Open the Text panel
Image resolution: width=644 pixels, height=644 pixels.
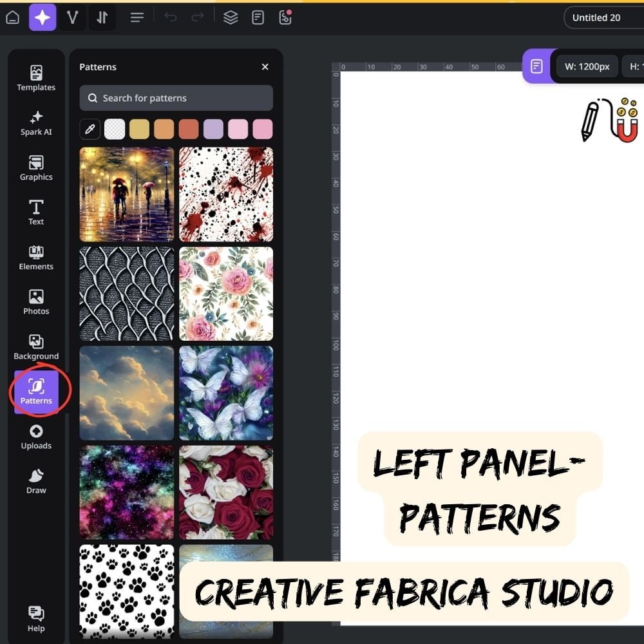tap(35, 213)
